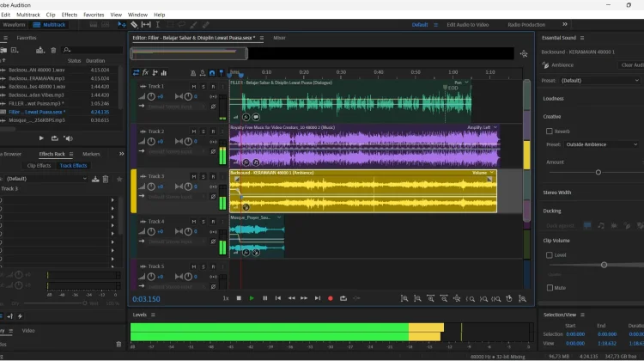Viewport: 644px width, 361px height.
Task: Click the Track 1 volume knob
Action: click(151, 96)
